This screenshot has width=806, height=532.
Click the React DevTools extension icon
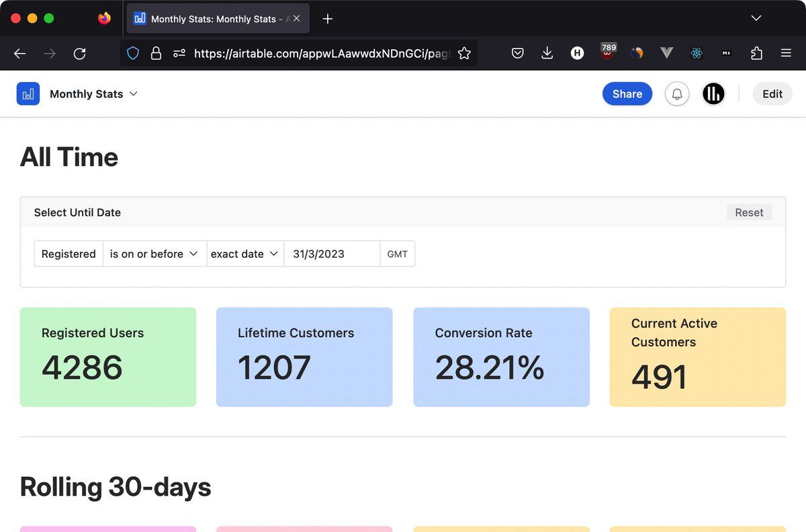pyautogui.click(x=697, y=54)
